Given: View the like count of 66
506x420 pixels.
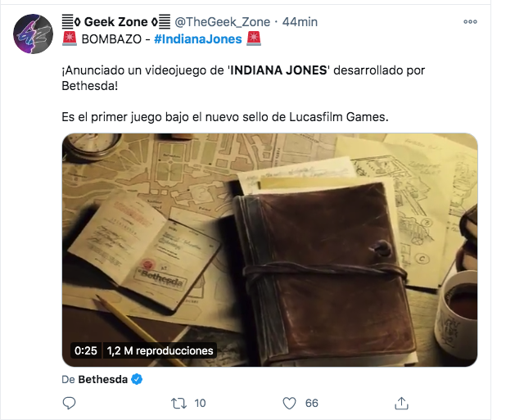Looking at the screenshot, I should click(312, 404).
